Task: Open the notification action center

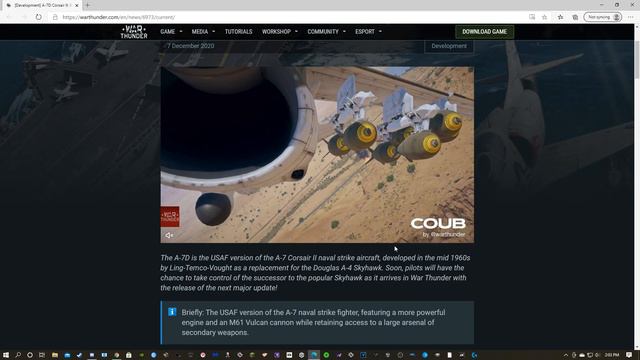Action: point(629,355)
